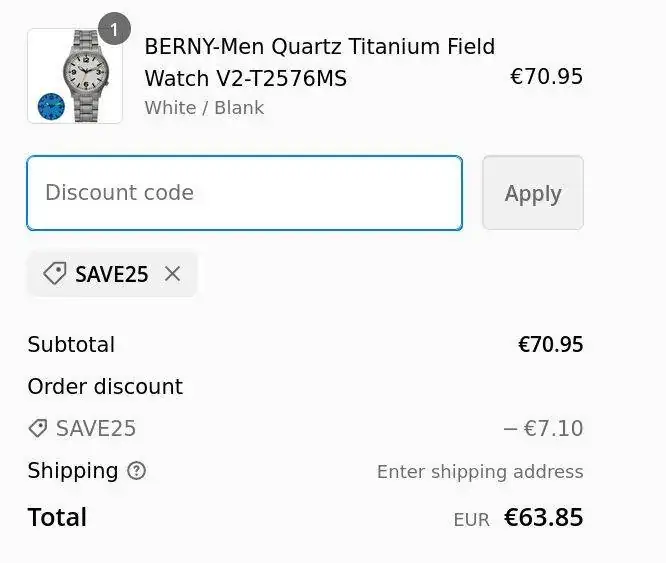The width and height of the screenshot is (666, 563).
Task: Click the Shipping label
Action: click(x=72, y=471)
